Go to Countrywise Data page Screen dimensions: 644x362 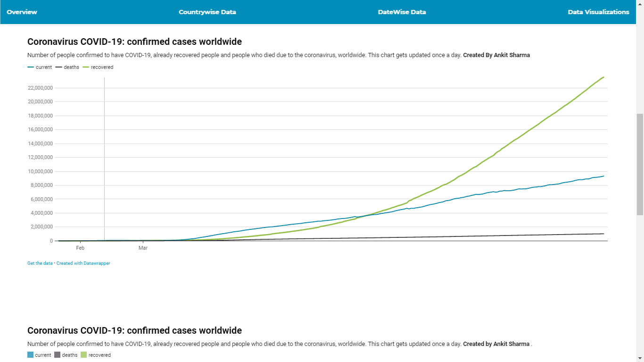click(207, 12)
